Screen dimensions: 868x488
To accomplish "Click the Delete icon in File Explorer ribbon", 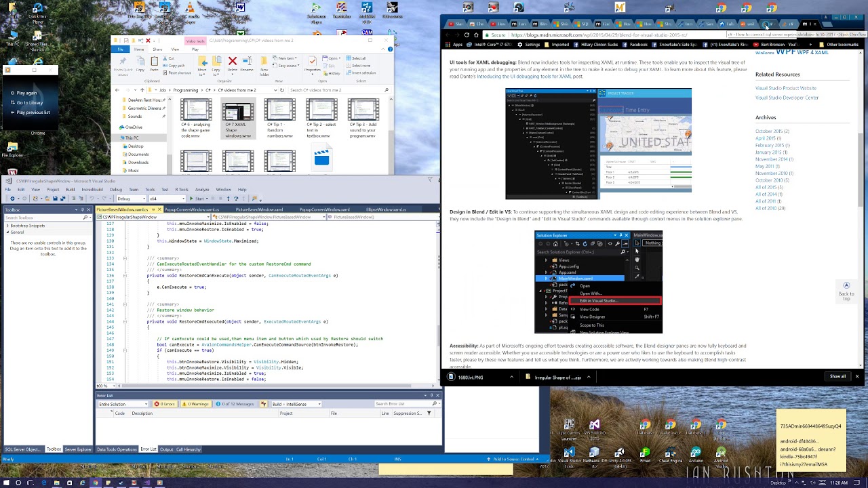I will pos(233,63).
